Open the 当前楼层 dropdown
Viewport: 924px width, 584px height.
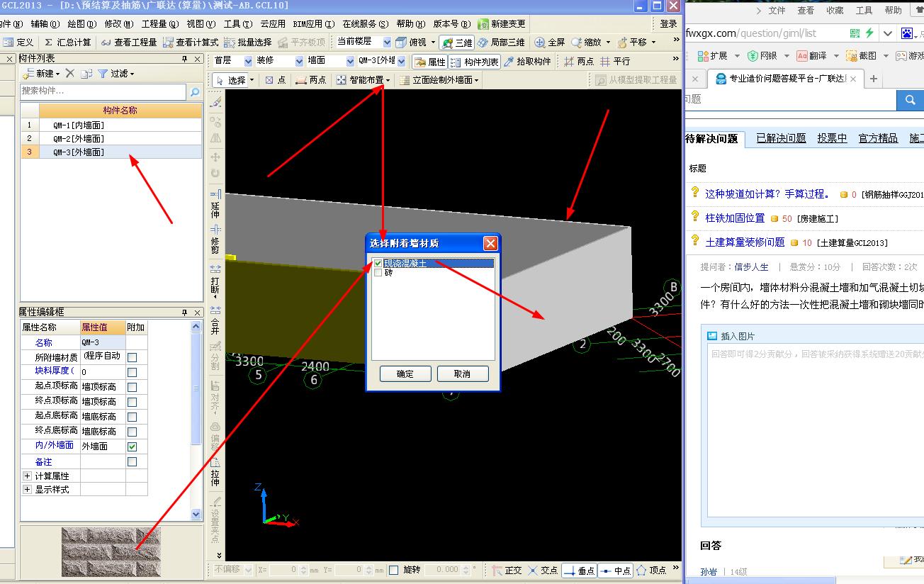[387, 43]
